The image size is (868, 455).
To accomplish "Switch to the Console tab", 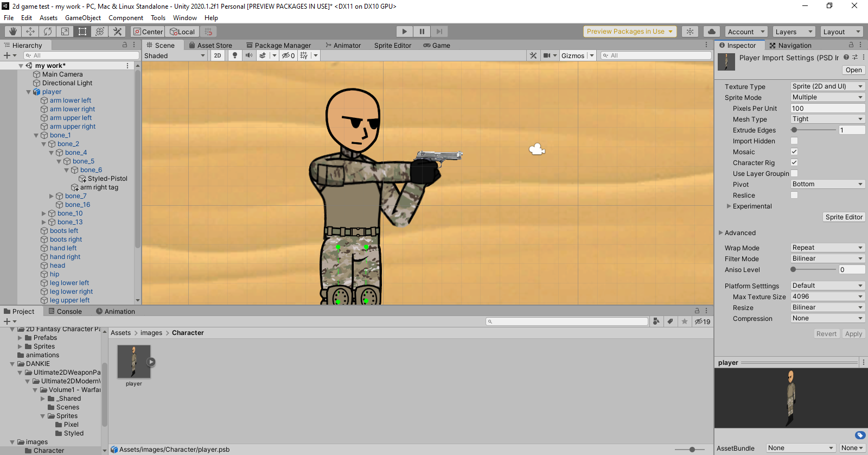I will point(65,311).
